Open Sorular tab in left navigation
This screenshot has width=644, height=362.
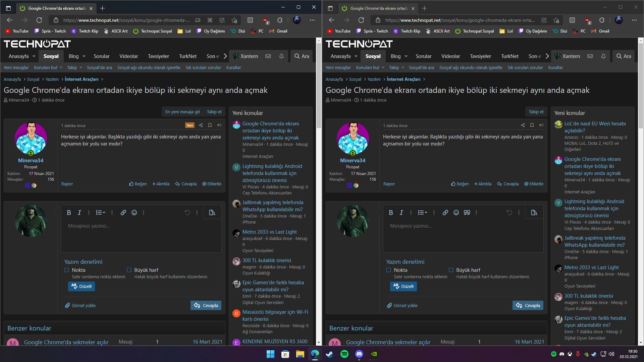click(102, 56)
